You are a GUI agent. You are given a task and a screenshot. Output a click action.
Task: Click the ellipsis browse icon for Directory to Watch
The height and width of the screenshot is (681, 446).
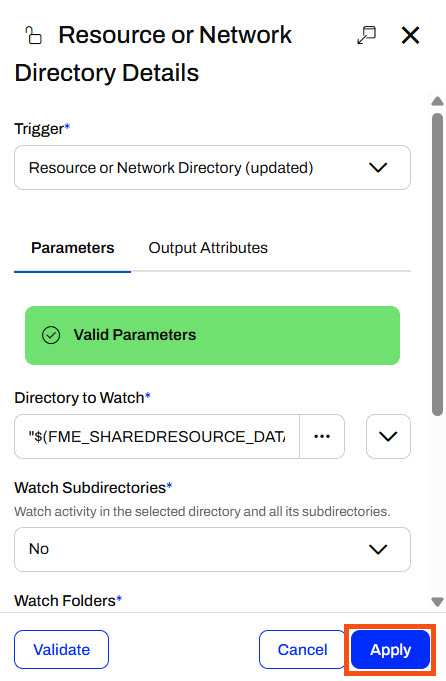pos(322,436)
